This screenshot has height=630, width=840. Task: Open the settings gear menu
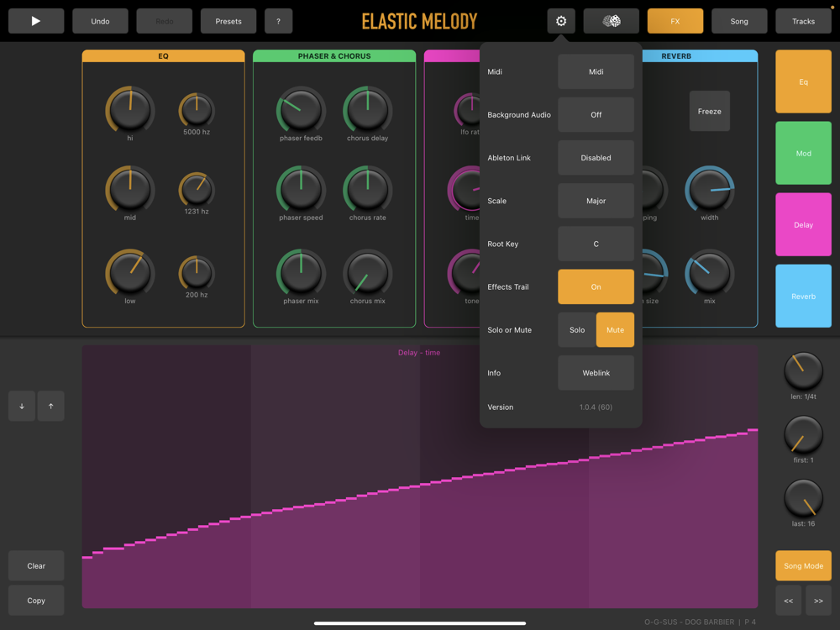pos(561,21)
